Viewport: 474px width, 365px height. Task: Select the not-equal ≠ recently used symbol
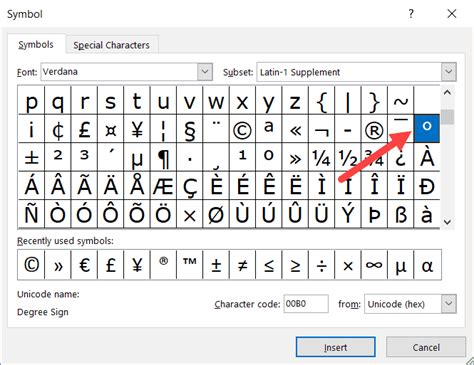click(x=242, y=265)
